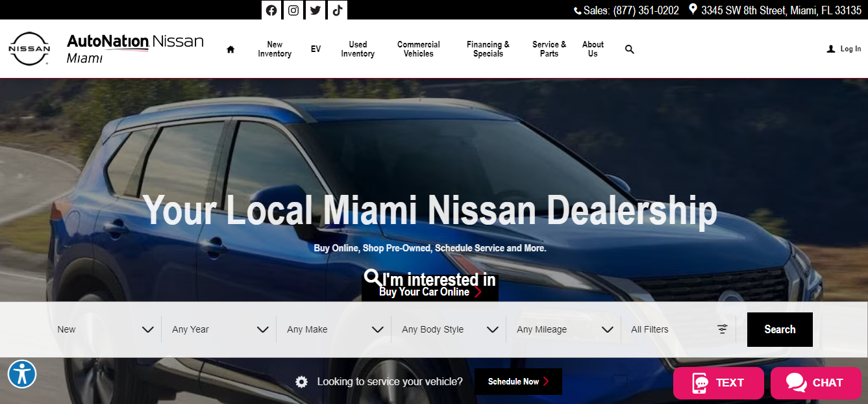
Task: Open the TikTok social link
Action: click(x=338, y=10)
